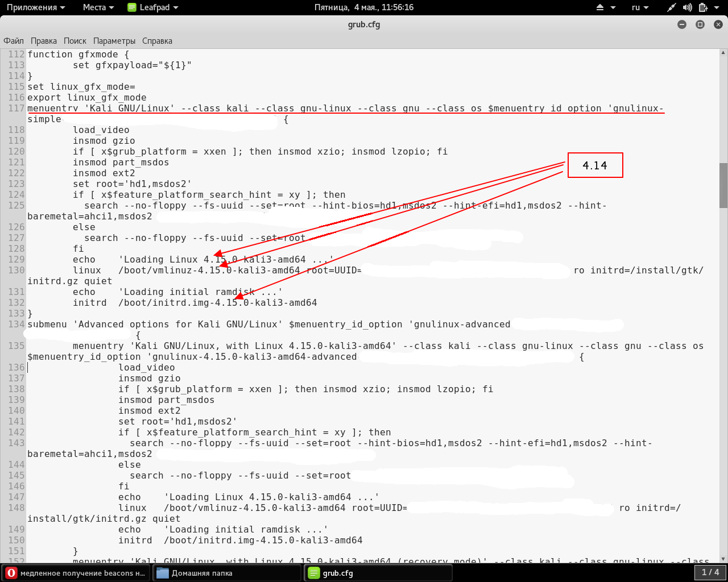This screenshot has width=728, height=582.
Task: Click the battery charging status icon
Action: coord(702,7)
